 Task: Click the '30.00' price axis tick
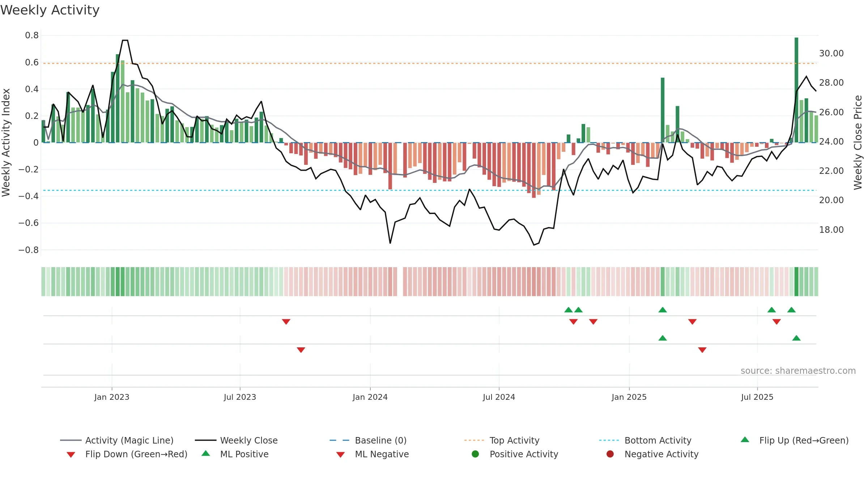coord(831,53)
